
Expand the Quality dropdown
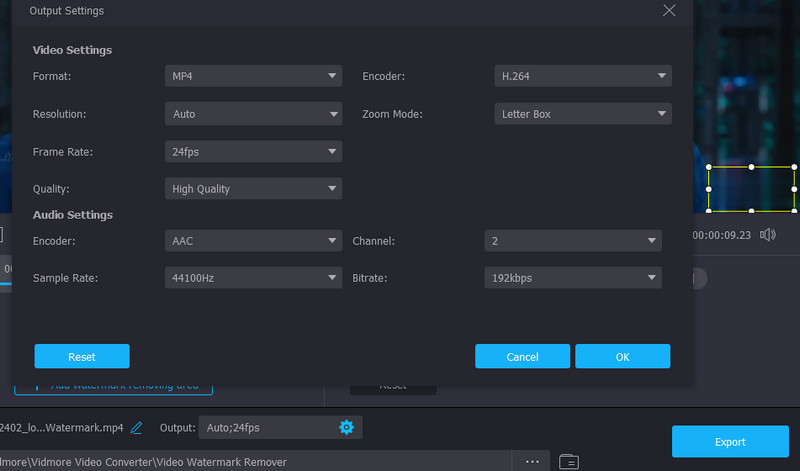253,189
